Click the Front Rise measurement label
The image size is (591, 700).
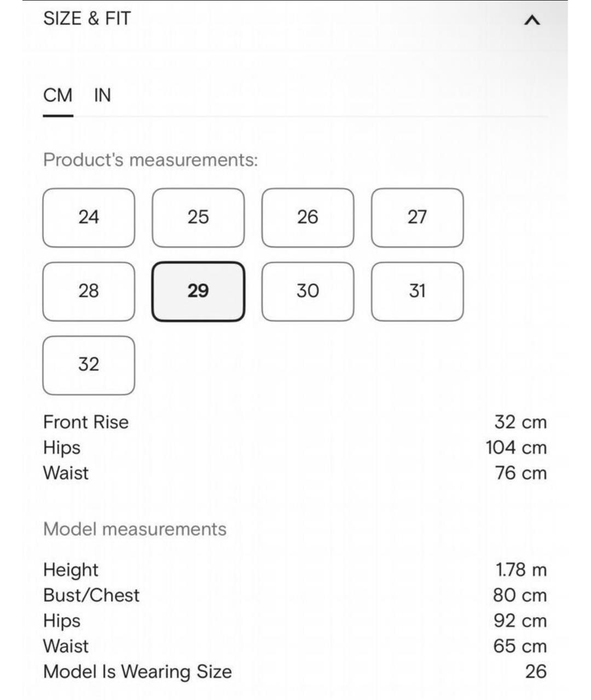(86, 422)
